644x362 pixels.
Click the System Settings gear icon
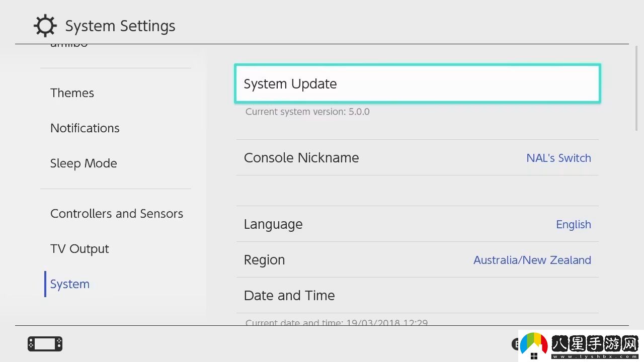(x=45, y=26)
